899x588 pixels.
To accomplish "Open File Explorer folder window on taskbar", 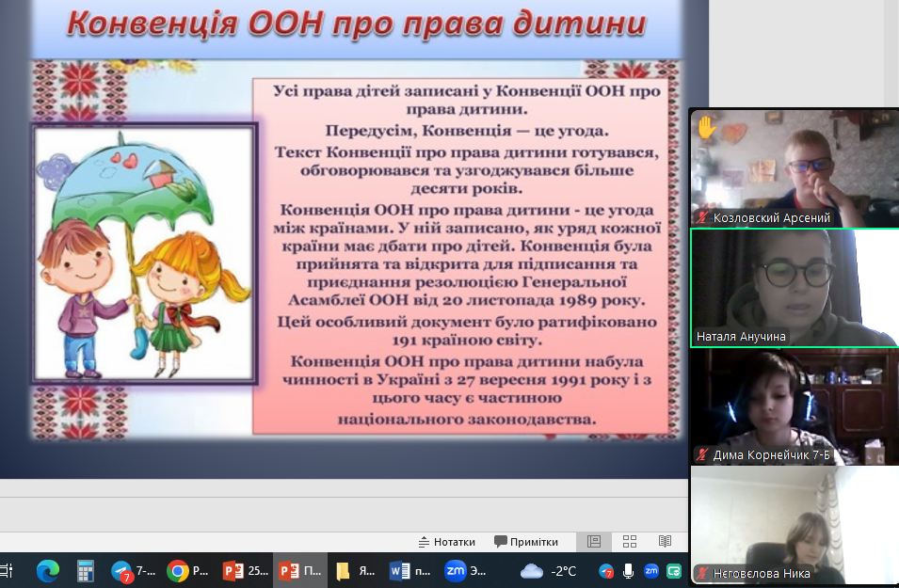I will [x=356, y=571].
